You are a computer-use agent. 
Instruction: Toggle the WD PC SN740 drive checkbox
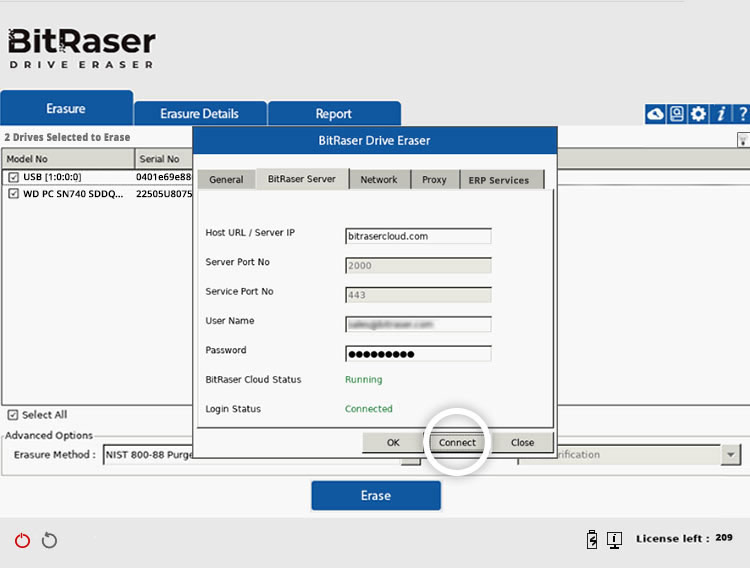coord(13,194)
